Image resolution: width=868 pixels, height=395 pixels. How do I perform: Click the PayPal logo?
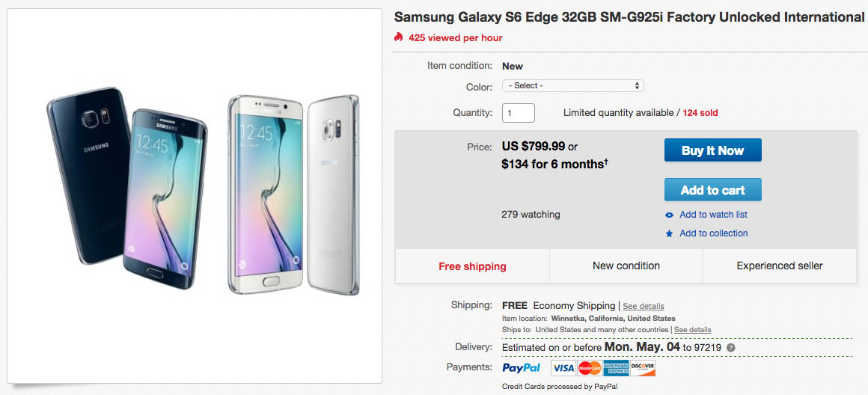pos(521,368)
